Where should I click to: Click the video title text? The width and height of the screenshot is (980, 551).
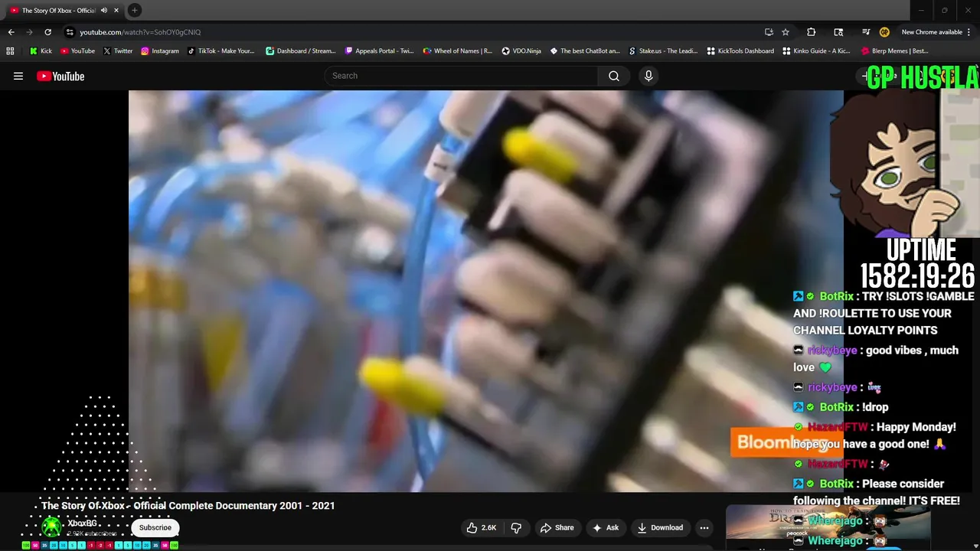(188, 506)
